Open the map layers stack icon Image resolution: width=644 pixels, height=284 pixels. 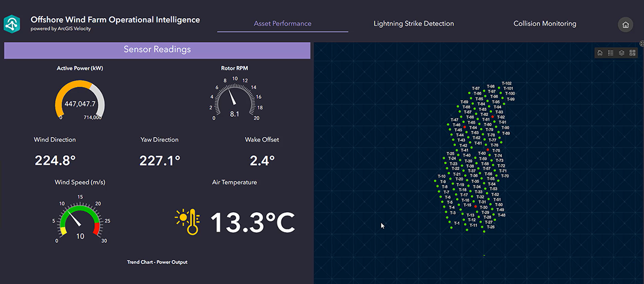point(621,53)
